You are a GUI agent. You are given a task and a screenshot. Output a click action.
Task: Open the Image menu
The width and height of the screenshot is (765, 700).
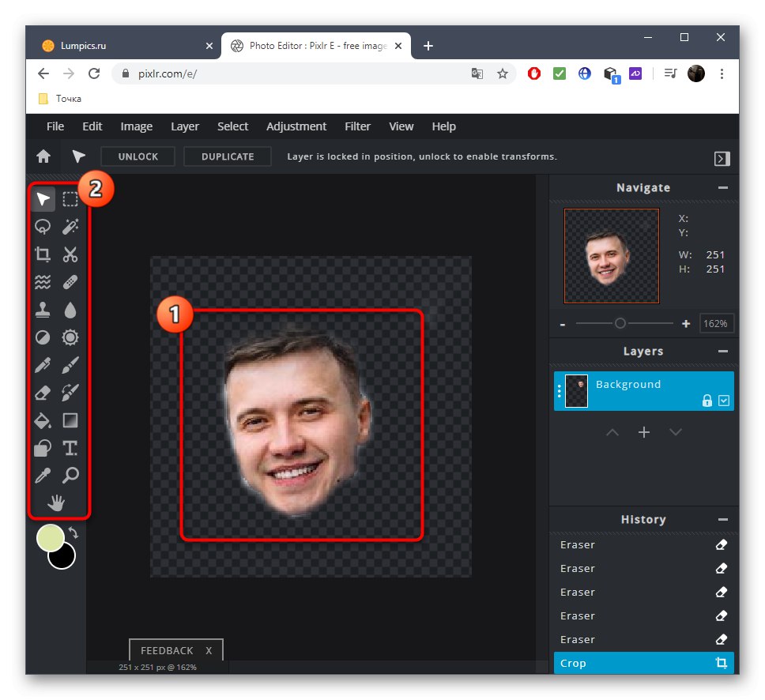(x=137, y=126)
